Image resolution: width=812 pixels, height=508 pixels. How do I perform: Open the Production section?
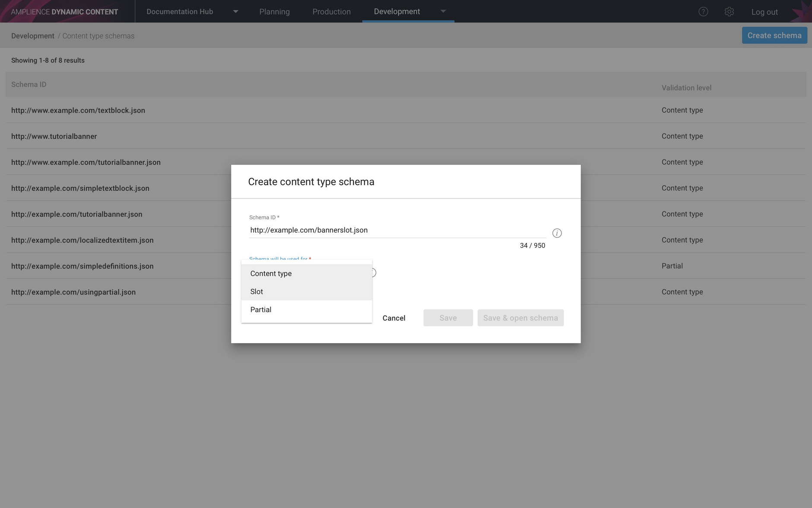[x=332, y=11]
